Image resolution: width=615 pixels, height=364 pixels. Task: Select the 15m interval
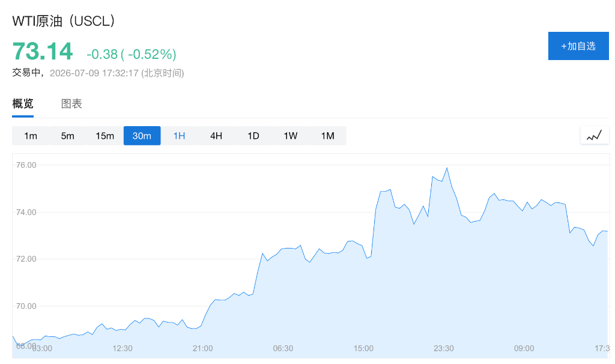tap(105, 136)
